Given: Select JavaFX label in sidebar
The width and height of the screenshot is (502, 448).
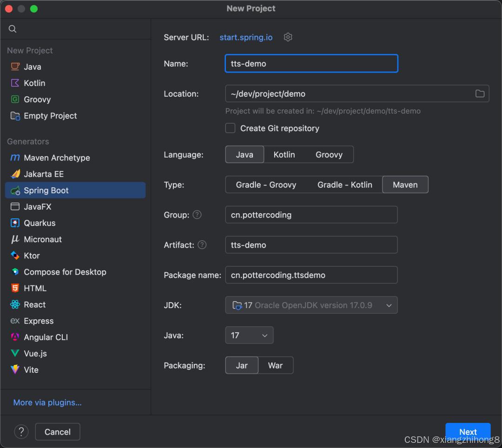Looking at the screenshot, I should (x=38, y=207).
